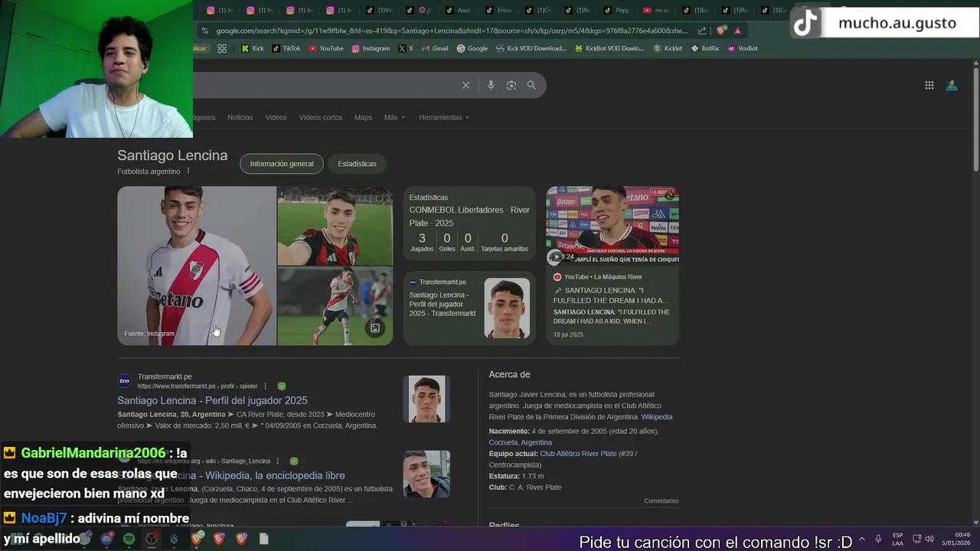Expand the Más search filter menu
The image size is (980, 551).
pos(394,117)
